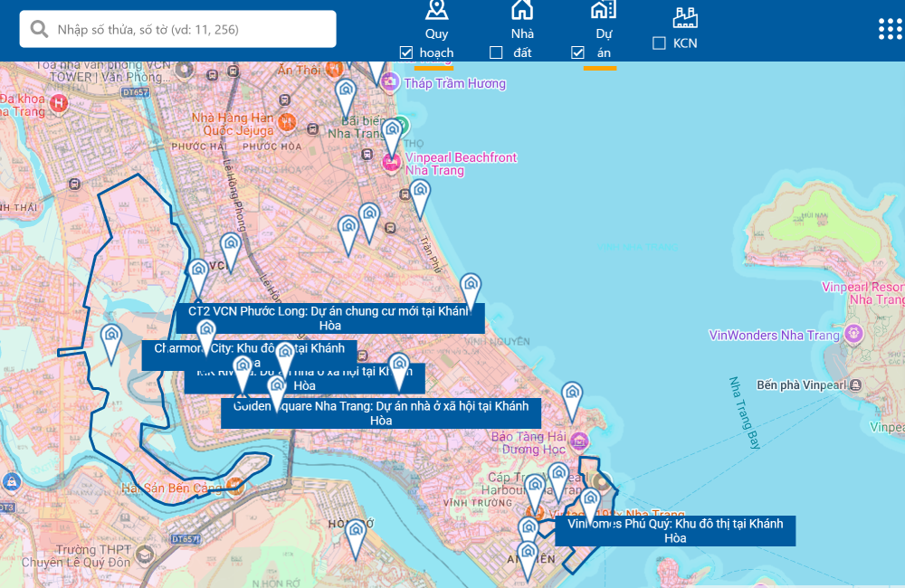Screen dimensions: 905x588
Task: Uncheck the Quy hoạch checkbox
Action: pos(406,52)
